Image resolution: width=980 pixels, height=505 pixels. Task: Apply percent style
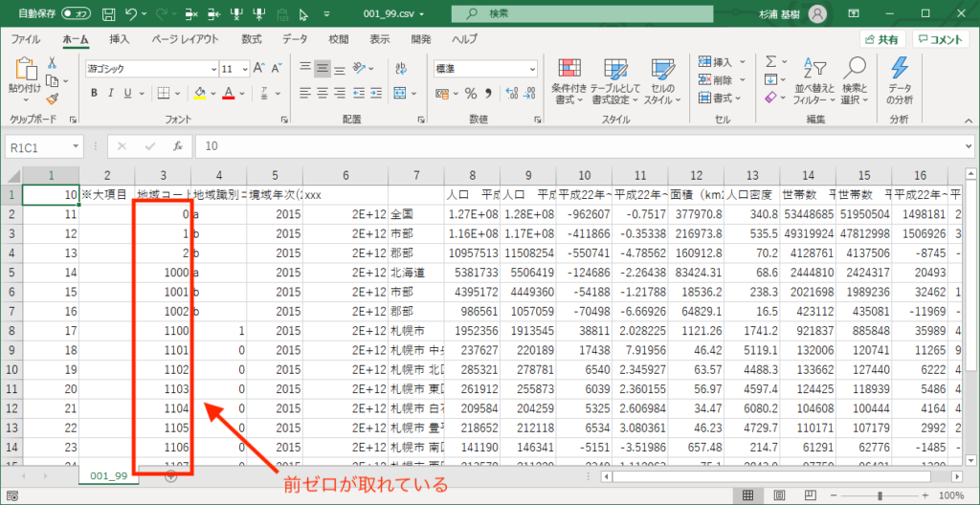tap(471, 93)
